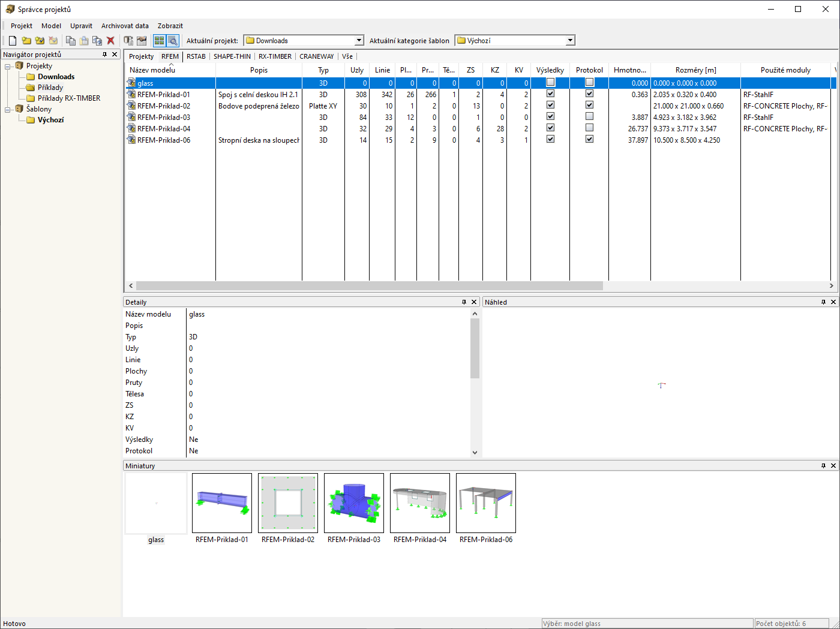Toggle the thumbnails view icon
This screenshot has width=840, height=629.
point(159,41)
